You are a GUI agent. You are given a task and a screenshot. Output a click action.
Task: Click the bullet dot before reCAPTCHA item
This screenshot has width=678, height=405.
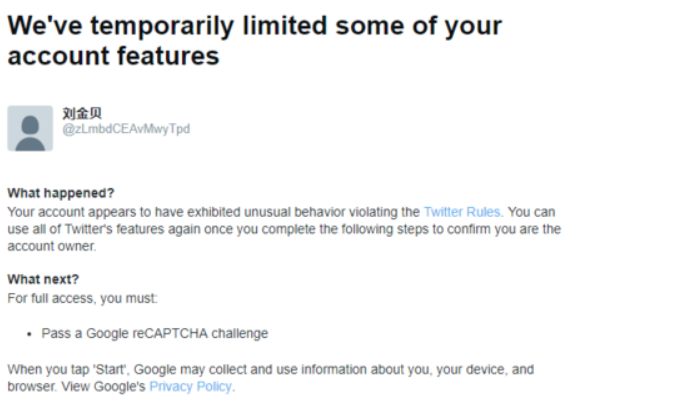click(29, 334)
